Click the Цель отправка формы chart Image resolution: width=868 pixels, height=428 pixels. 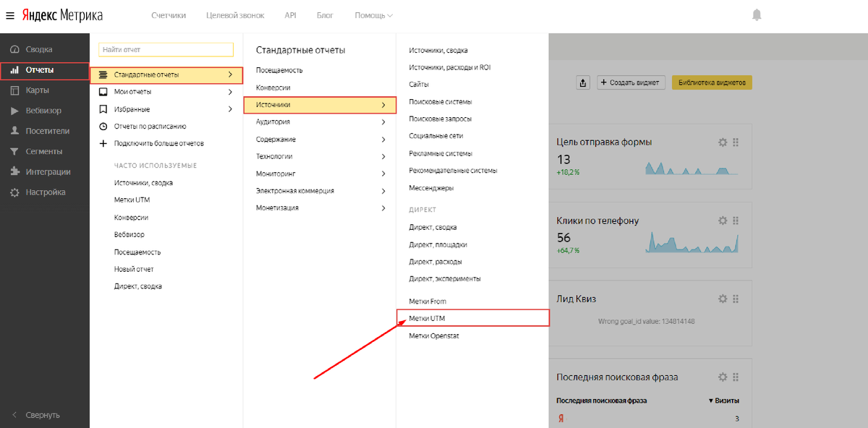pos(692,168)
